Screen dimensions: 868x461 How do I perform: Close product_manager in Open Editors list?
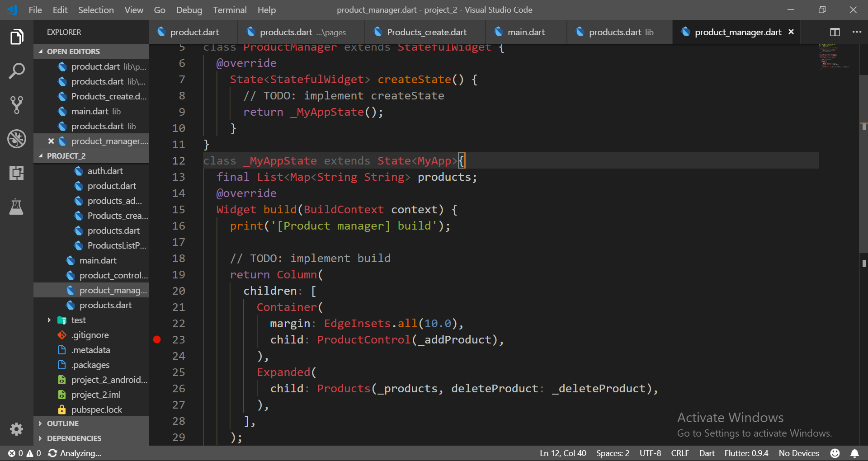coord(51,141)
